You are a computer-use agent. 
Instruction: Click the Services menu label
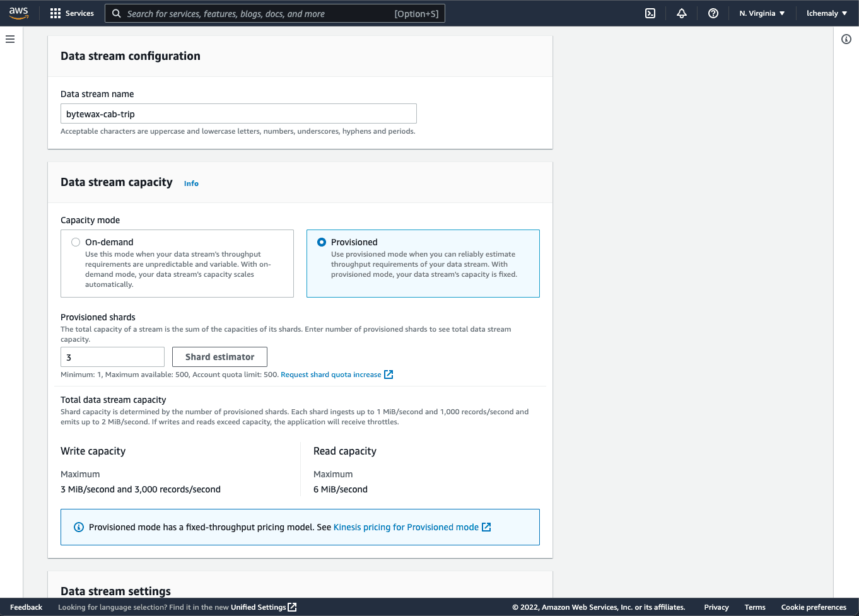(79, 13)
